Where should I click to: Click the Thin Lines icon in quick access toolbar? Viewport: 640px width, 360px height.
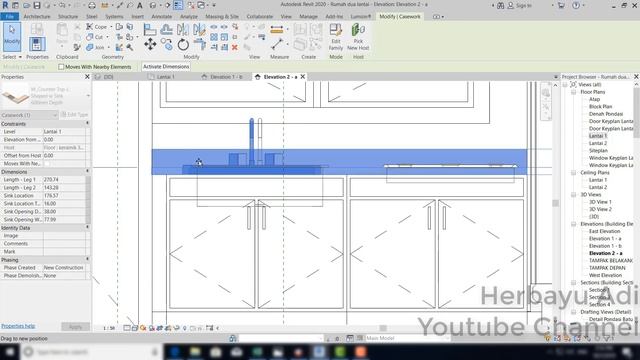click(178, 5)
